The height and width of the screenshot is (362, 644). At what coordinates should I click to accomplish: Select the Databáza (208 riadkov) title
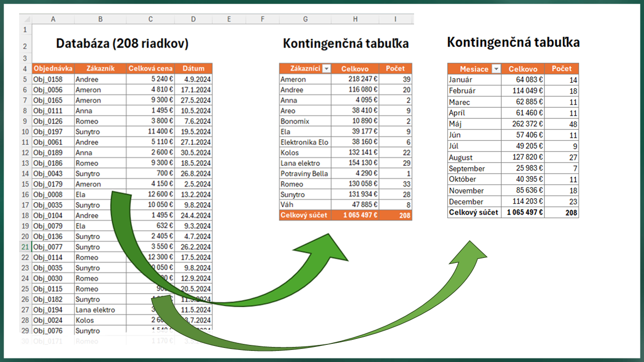(122, 44)
